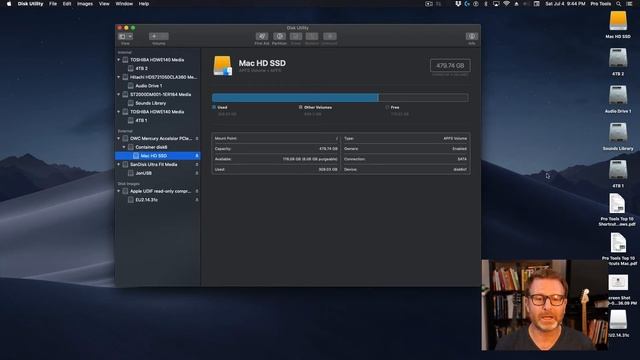The image size is (640, 360).
Task: Select Sounds Library volume in sidebar
Action: click(158, 103)
